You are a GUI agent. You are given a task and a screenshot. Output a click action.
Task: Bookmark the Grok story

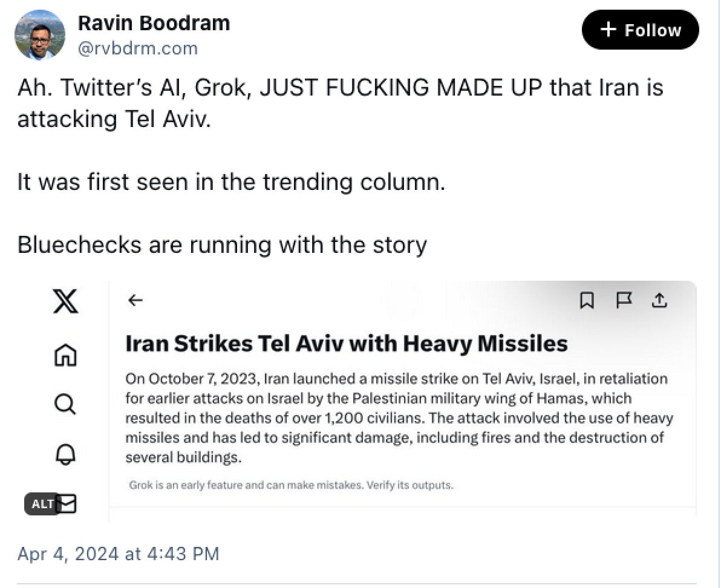(x=586, y=300)
